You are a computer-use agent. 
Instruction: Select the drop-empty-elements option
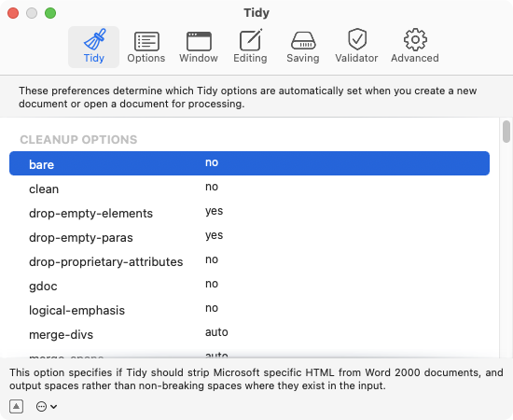(249, 213)
